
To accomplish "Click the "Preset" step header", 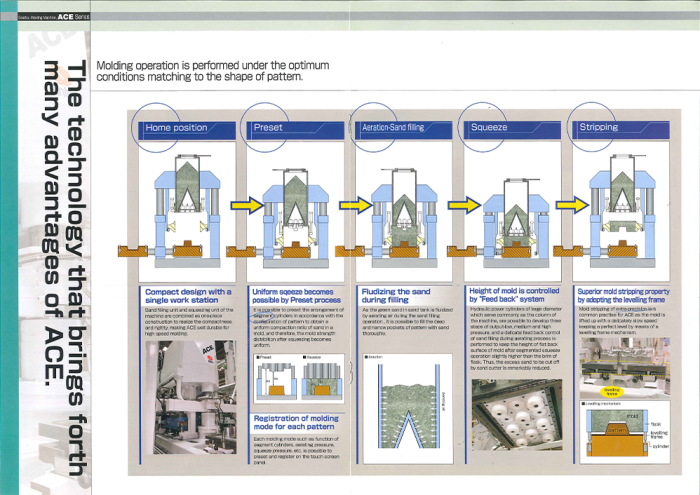I will 296,131.
